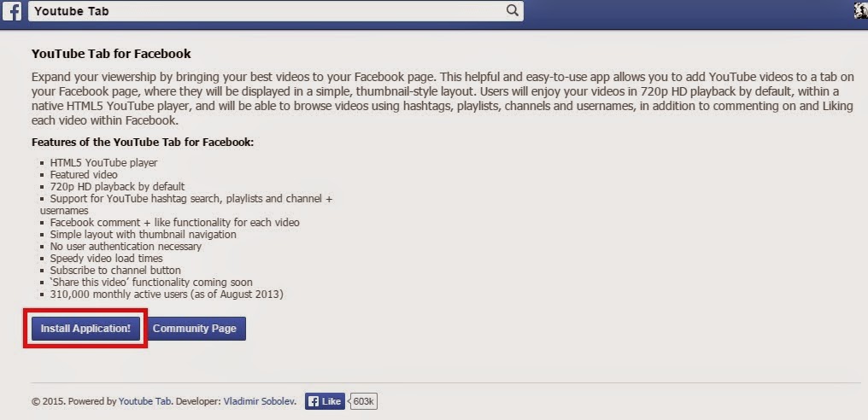868x420 pixels.
Task: Click the Features of the YouTube Tab subheading
Action: 143,143
